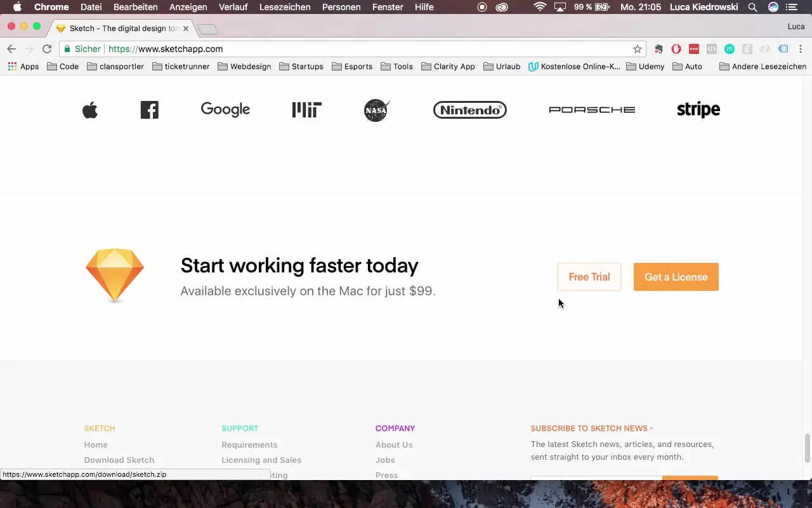Open the Urlaub bookmarks folder

502,66
